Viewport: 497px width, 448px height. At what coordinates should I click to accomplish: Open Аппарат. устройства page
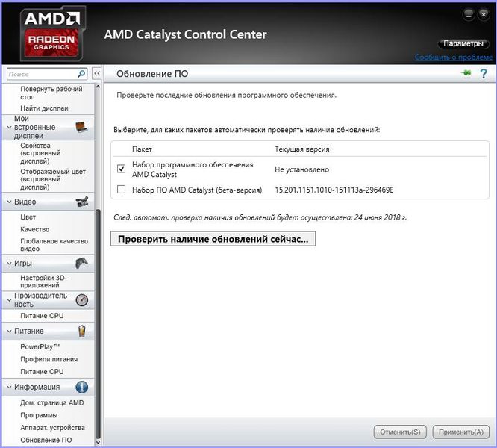pos(53,428)
